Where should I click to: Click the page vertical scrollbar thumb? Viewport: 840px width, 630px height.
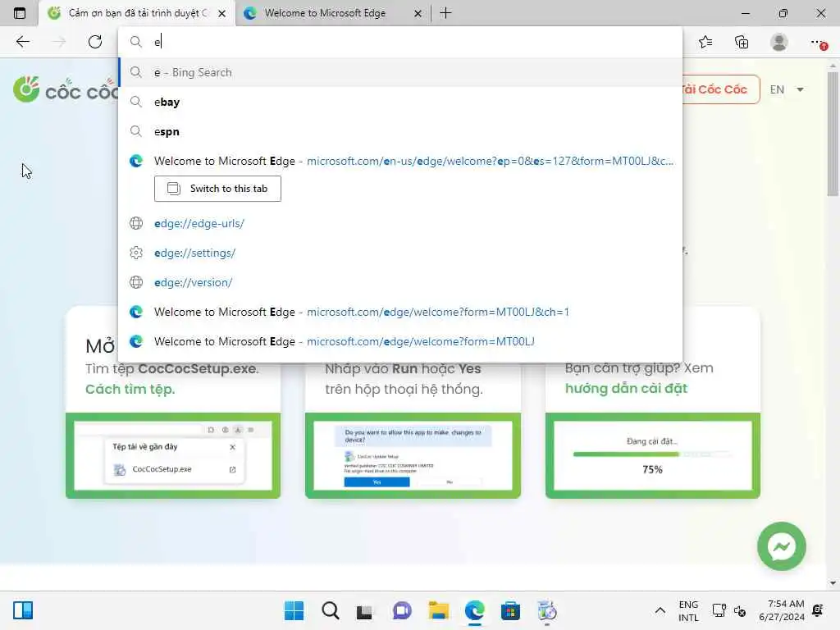tap(833, 134)
